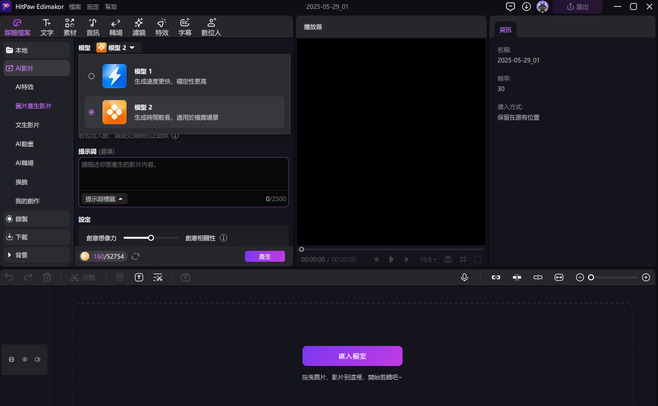Image resolution: width=658 pixels, height=406 pixels.
Task: Zoom out the timeline with minus
Action: [580, 278]
